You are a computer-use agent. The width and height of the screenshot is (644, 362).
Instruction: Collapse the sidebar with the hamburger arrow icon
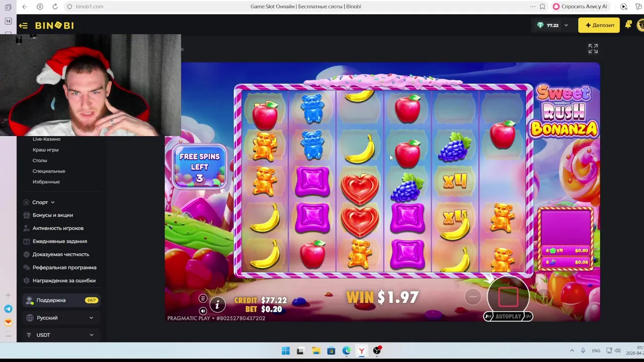coord(23,25)
